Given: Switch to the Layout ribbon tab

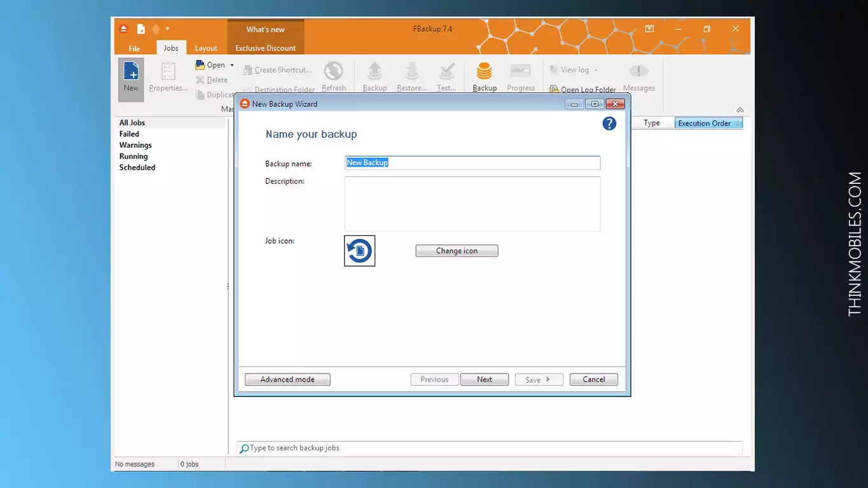Looking at the screenshot, I should pos(206,48).
